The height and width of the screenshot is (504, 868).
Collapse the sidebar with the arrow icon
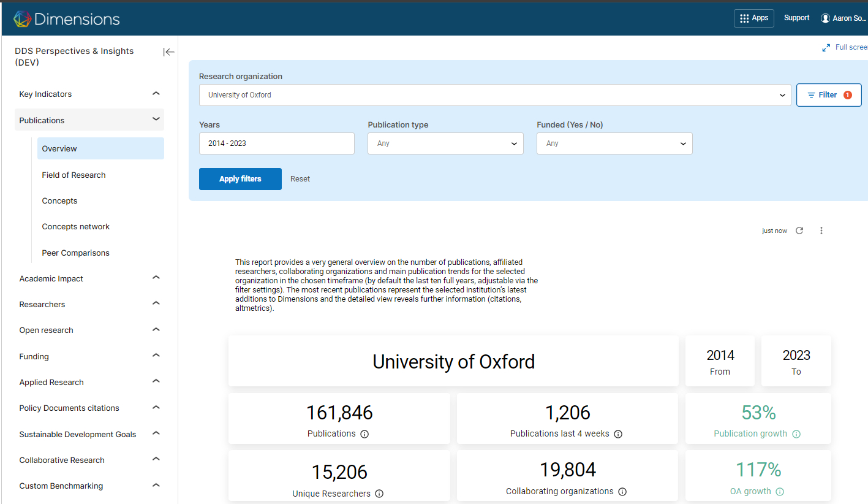point(169,52)
